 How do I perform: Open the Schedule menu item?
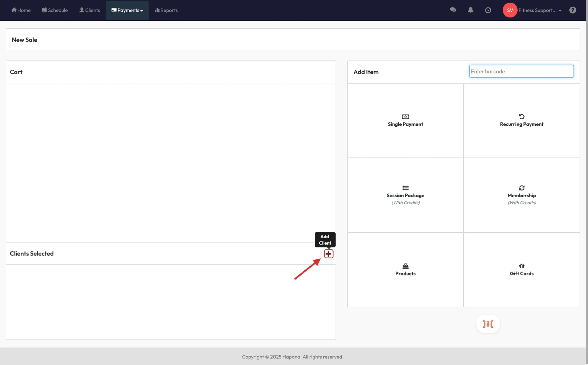tap(55, 10)
